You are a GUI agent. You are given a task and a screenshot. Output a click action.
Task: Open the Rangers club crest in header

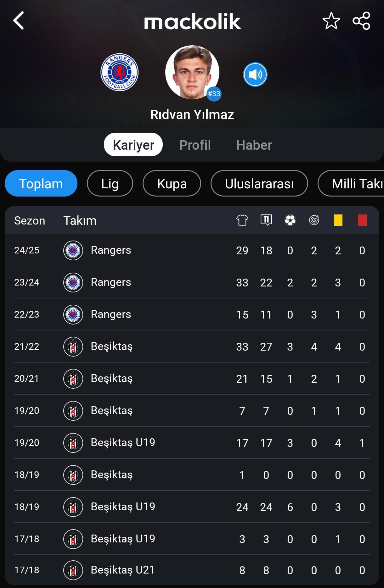(119, 72)
